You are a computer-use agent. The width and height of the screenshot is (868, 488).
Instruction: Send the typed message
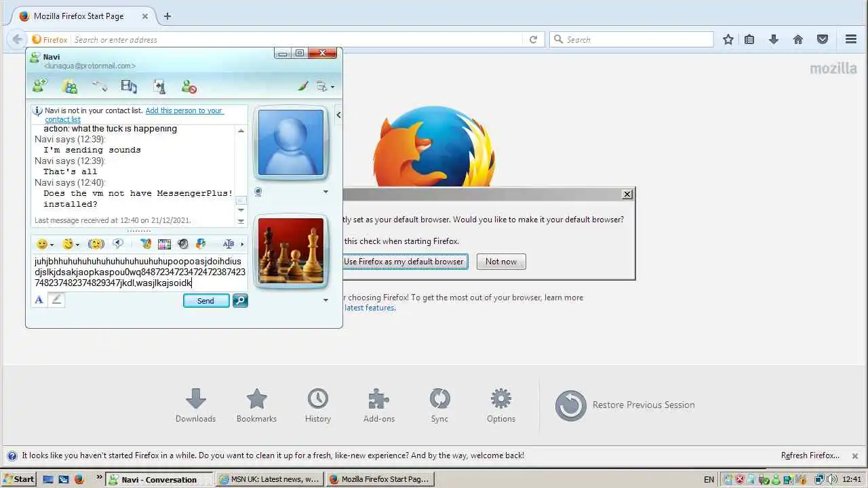(205, 301)
